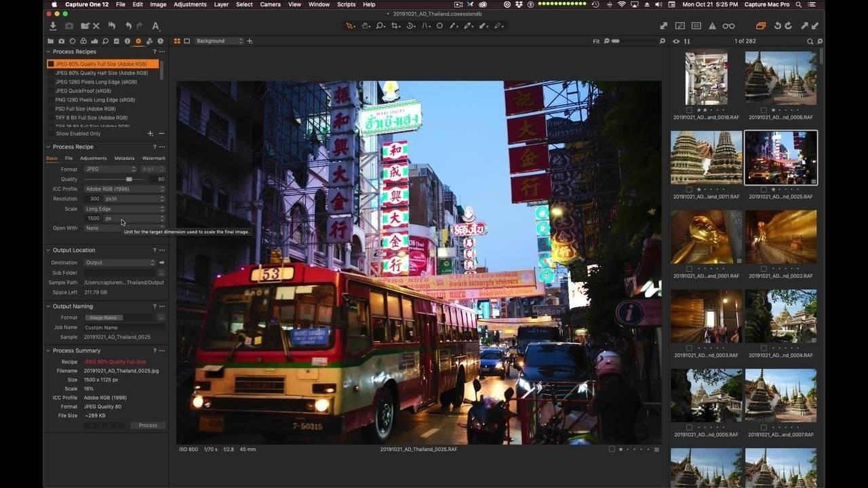
Task: Enable the JPEG 80% Quality Half Size recipe
Action: click(x=51, y=73)
